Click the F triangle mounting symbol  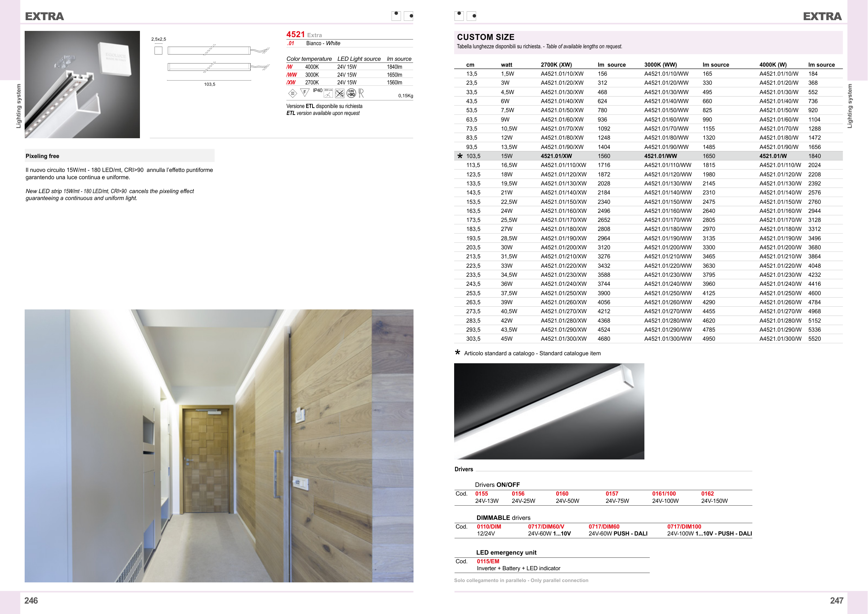pyautogui.click(x=305, y=92)
